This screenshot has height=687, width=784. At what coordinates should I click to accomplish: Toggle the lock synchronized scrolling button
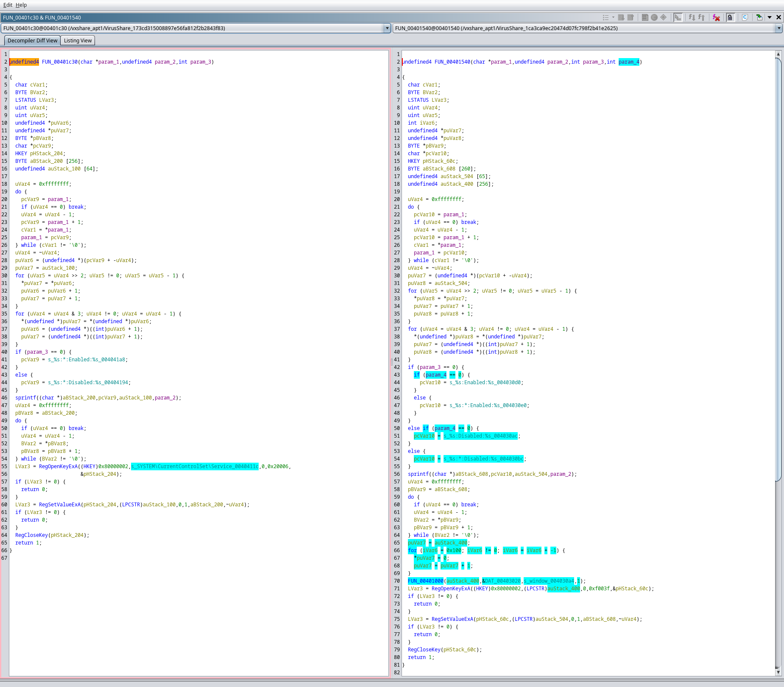[730, 17]
